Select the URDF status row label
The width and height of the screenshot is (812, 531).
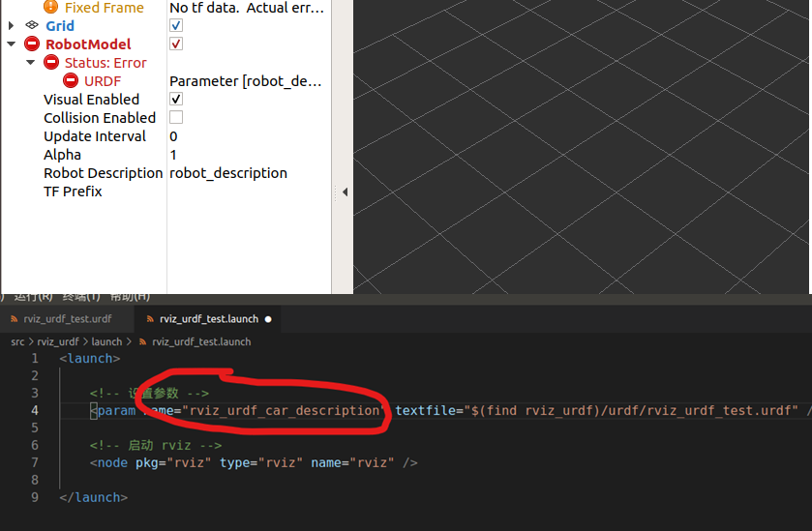102,81
